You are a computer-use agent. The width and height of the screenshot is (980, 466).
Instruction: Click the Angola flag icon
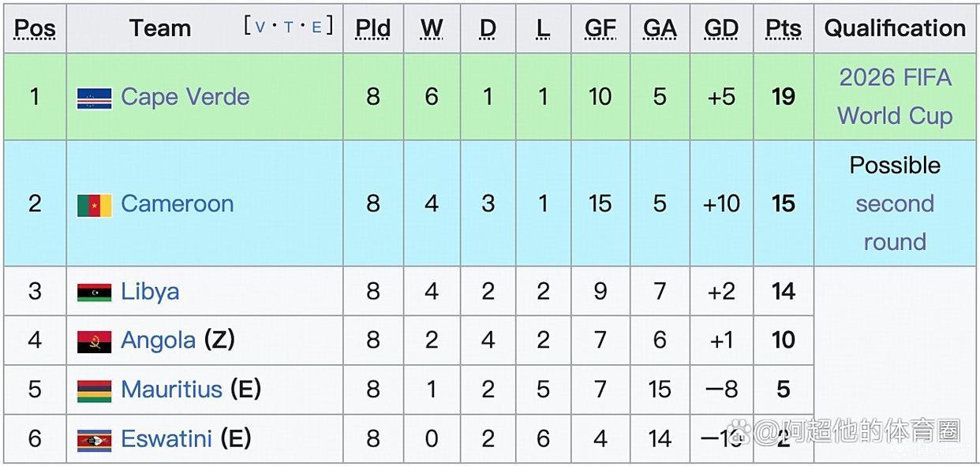click(x=94, y=341)
